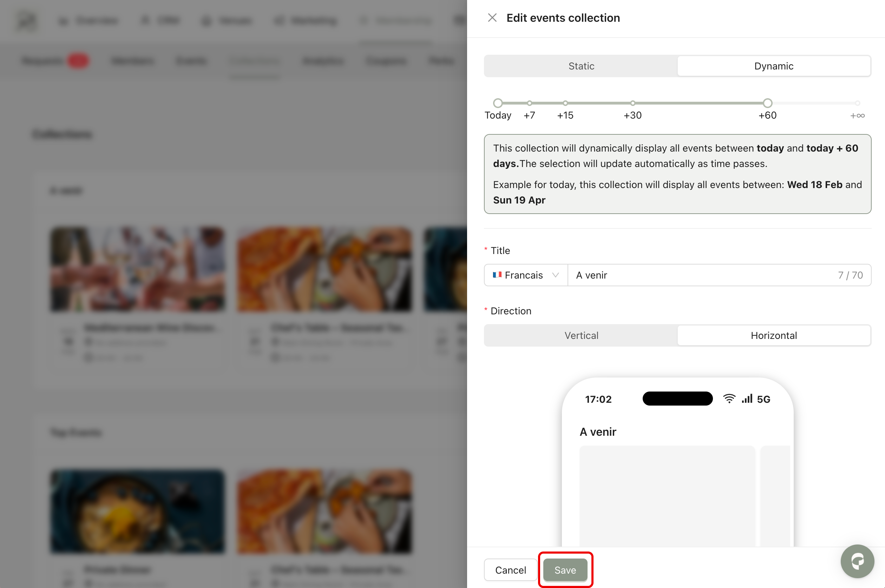The width and height of the screenshot is (885, 588).
Task: Select the Dynamic collection type
Action: click(x=774, y=66)
